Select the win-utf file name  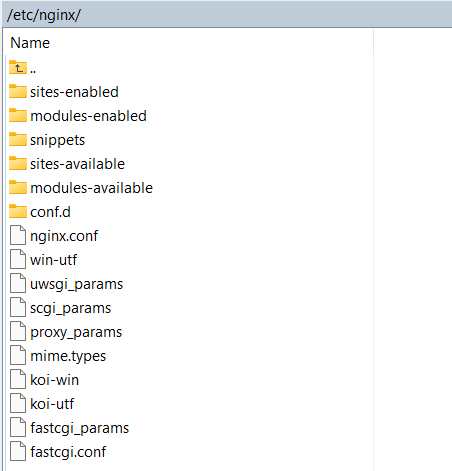(54, 260)
